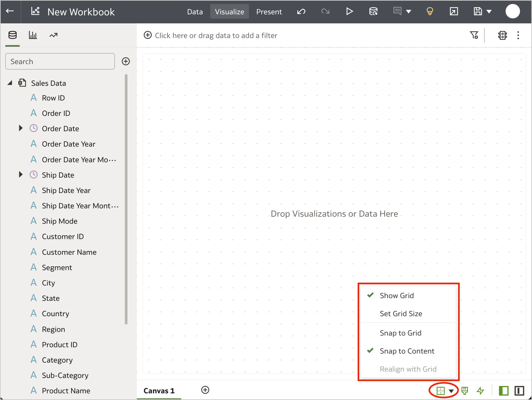Open the Visualizations panel bar chart icon
The width and height of the screenshot is (532, 400).
point(33,35)
